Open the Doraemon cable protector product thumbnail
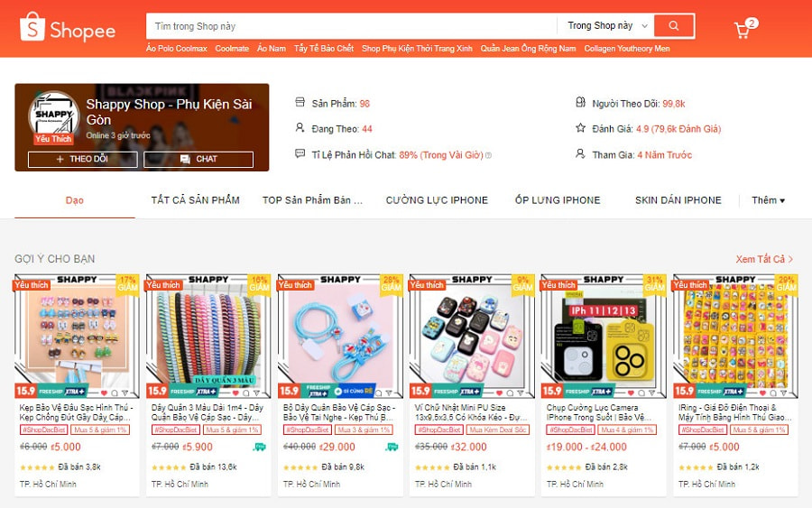 [x=340, y=336]
